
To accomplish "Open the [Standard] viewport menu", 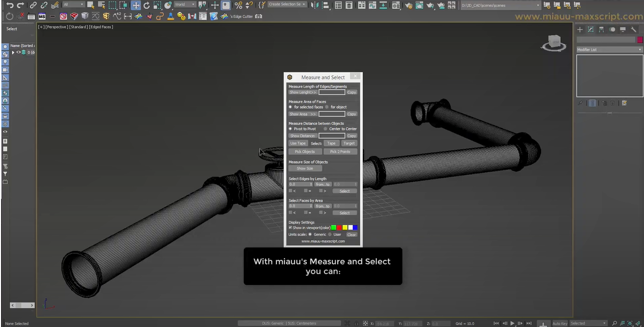I will point(78,27).
